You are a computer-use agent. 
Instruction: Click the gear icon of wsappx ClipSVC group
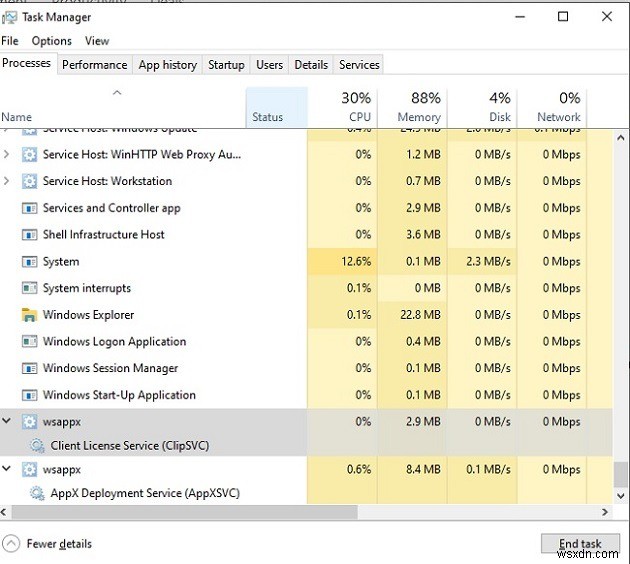pos(29,422)
